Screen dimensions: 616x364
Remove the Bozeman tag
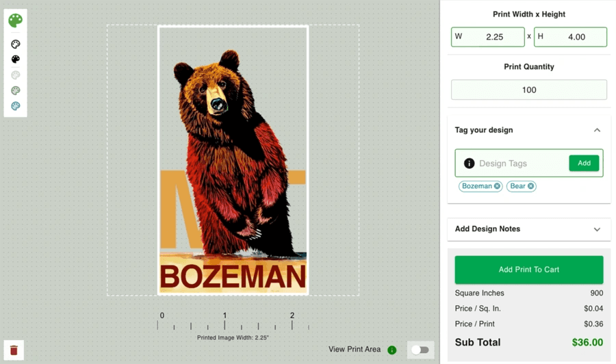click(498, 186)
